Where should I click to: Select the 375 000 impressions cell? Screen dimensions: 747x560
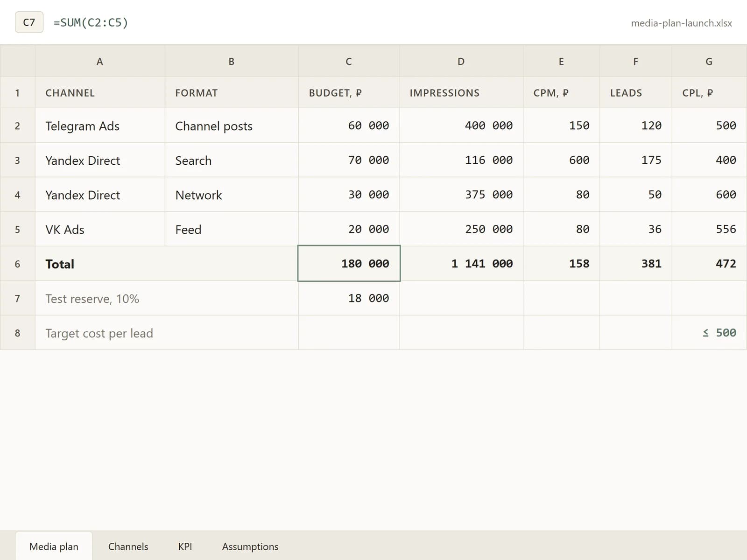tap(461, 195)
